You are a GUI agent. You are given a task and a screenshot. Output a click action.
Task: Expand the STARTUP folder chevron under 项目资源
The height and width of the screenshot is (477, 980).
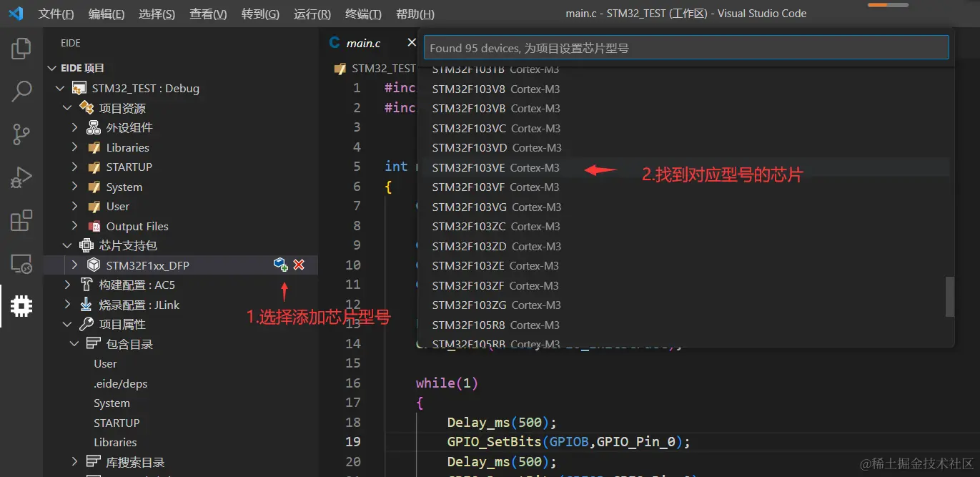[74, 167]
